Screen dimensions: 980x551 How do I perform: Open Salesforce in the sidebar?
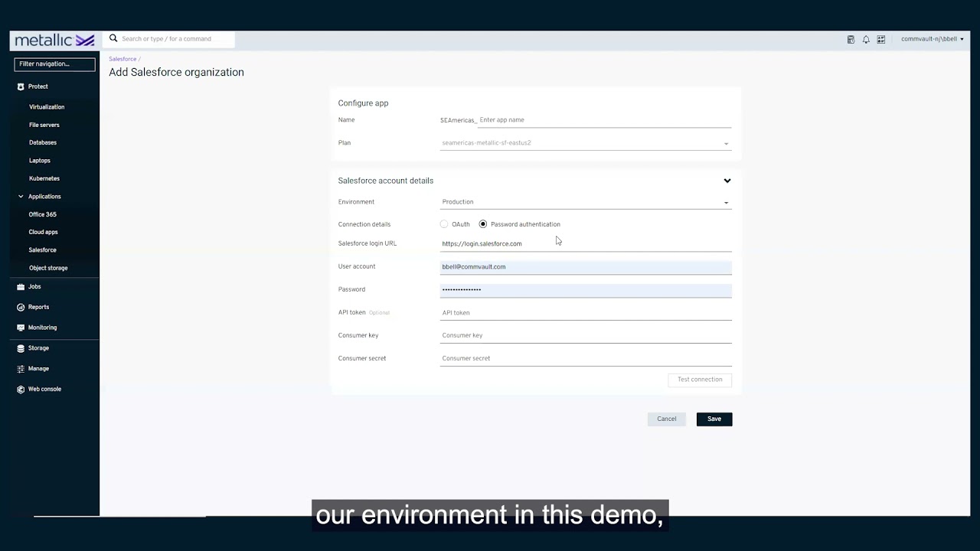[x=43, y=250]
